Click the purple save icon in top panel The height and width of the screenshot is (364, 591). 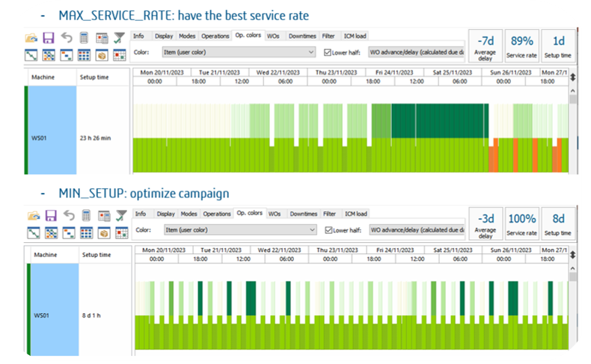click(48, 38)
